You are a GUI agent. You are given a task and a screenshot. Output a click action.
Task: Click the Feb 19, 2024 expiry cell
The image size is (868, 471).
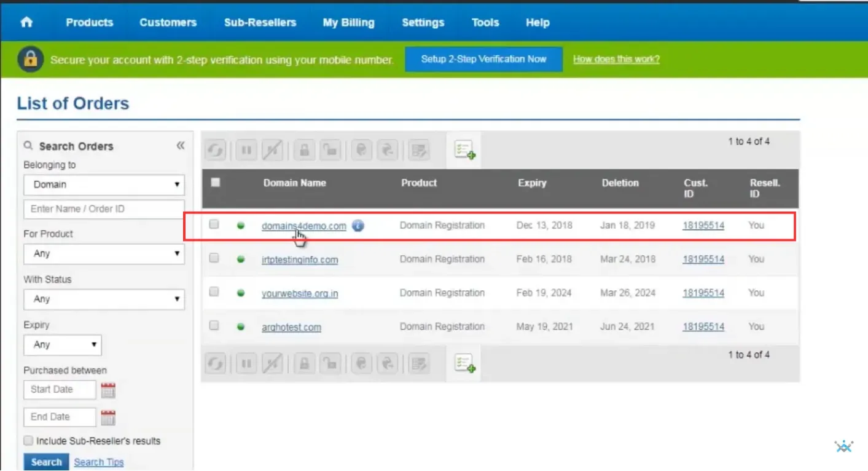coord(544,293)
